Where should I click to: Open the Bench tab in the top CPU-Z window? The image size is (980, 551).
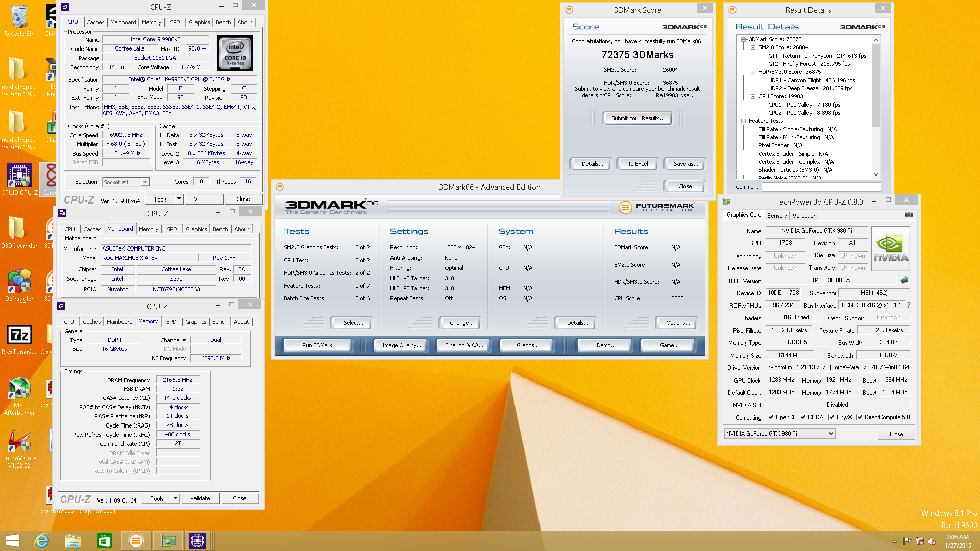click(223, 22)
